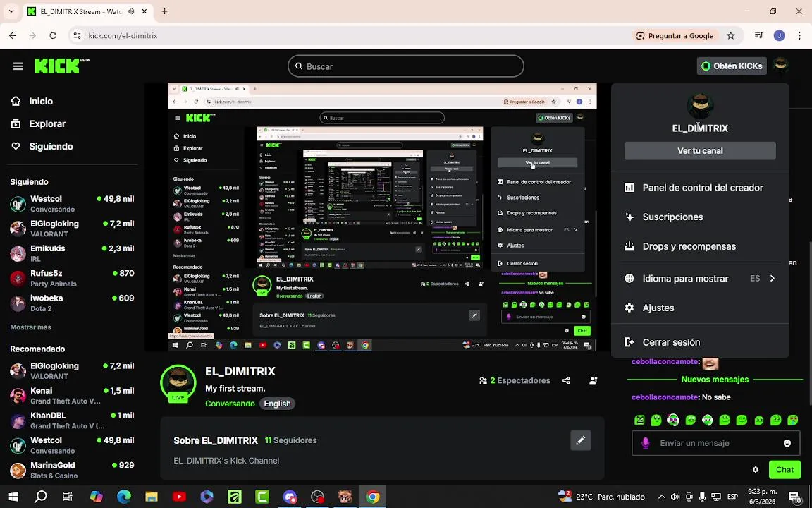
Task: Click the Preguntar a Google button in the address bar
Action: 675,36
